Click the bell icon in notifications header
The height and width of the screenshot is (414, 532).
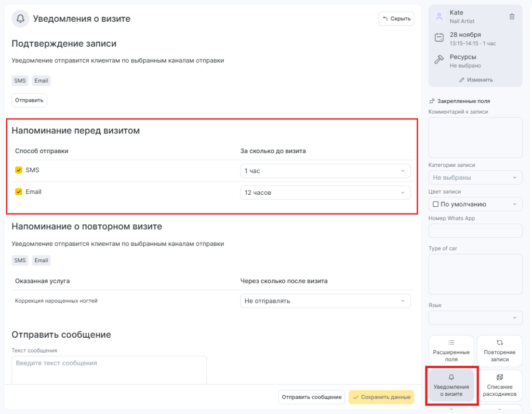click(21, 19)
